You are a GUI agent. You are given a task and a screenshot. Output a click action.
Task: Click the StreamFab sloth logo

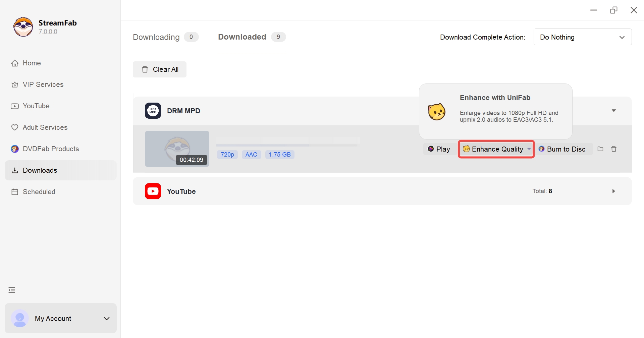click(23, 27)
